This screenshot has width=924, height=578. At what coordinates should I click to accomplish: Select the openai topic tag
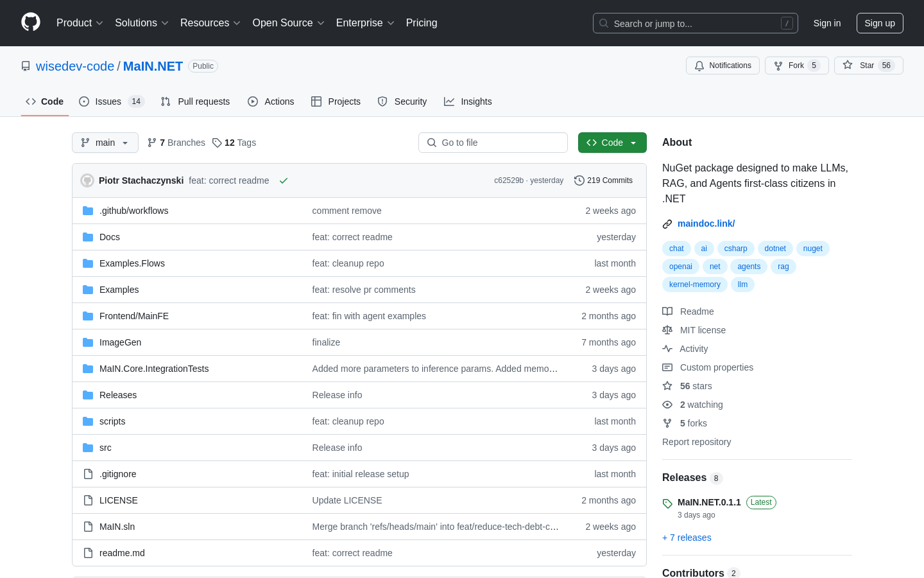(681, 267)
